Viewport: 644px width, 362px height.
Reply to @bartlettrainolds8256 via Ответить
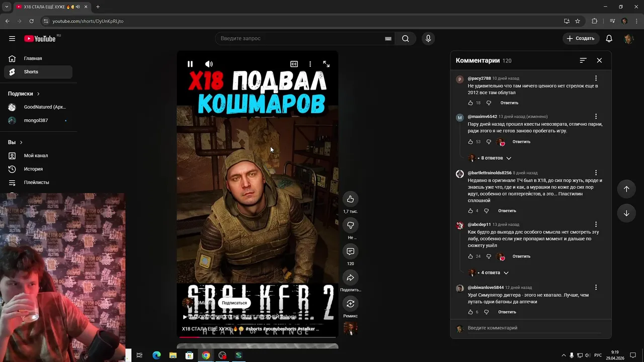pyautogui.click(x=507, y=211)
